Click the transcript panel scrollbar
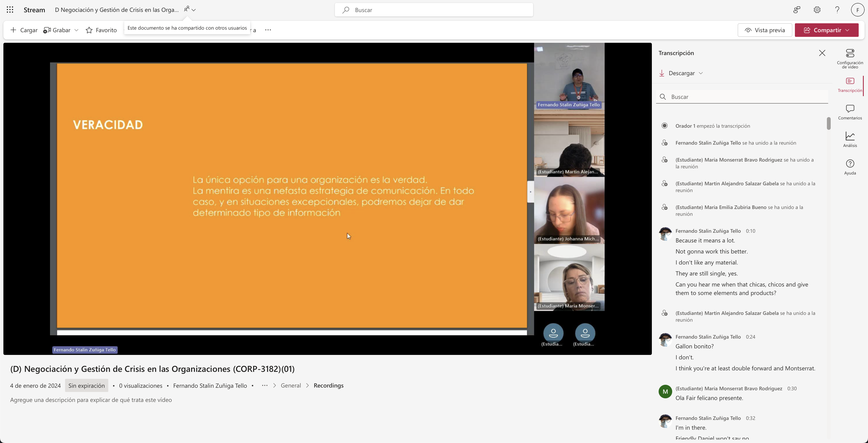This screenshot has height=443, width=868. (829, 123)
